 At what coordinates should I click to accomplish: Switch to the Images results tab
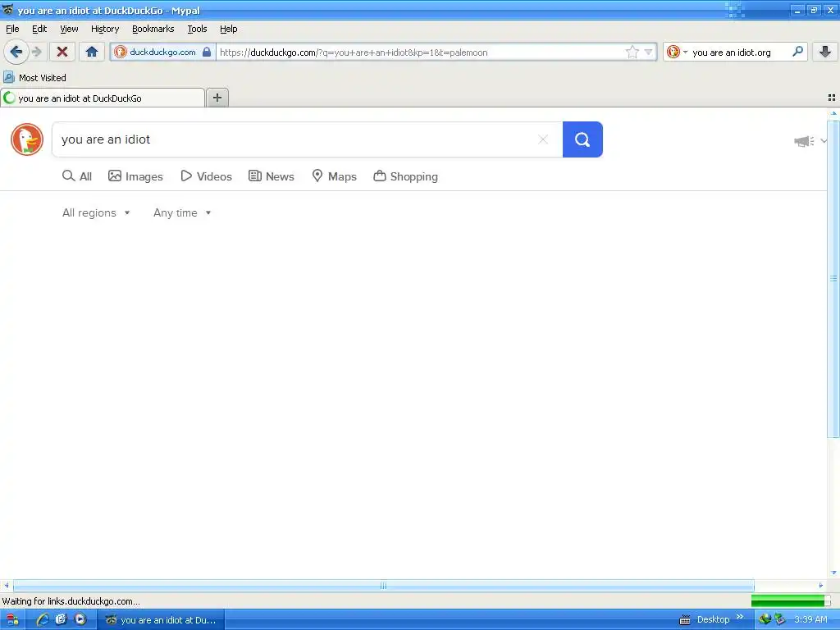135,176
